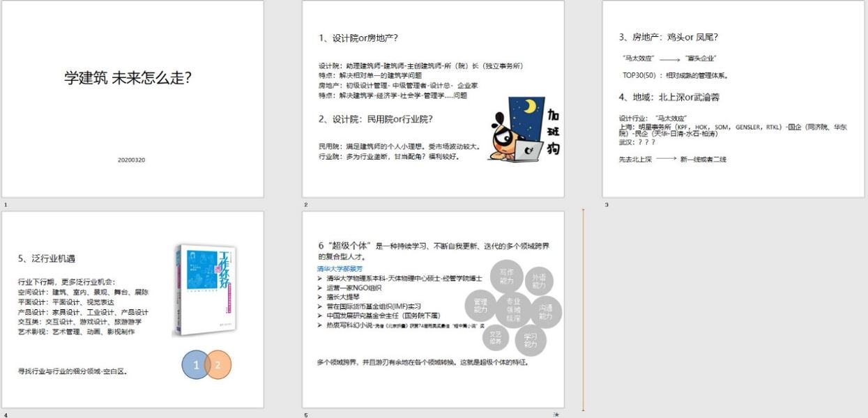Click slide number 2 label under thumbnail
The width and height of the screenshot is (868, 418).
[x=306, y=205]
